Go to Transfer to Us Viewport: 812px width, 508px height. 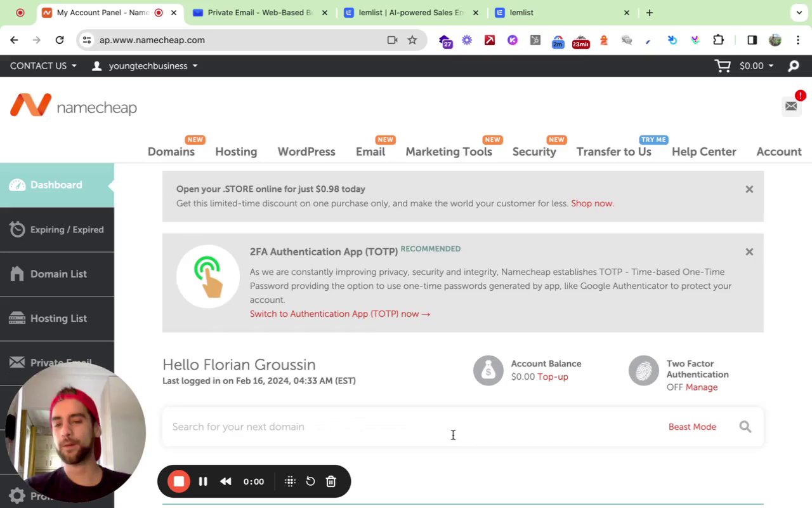coord(614,152)
